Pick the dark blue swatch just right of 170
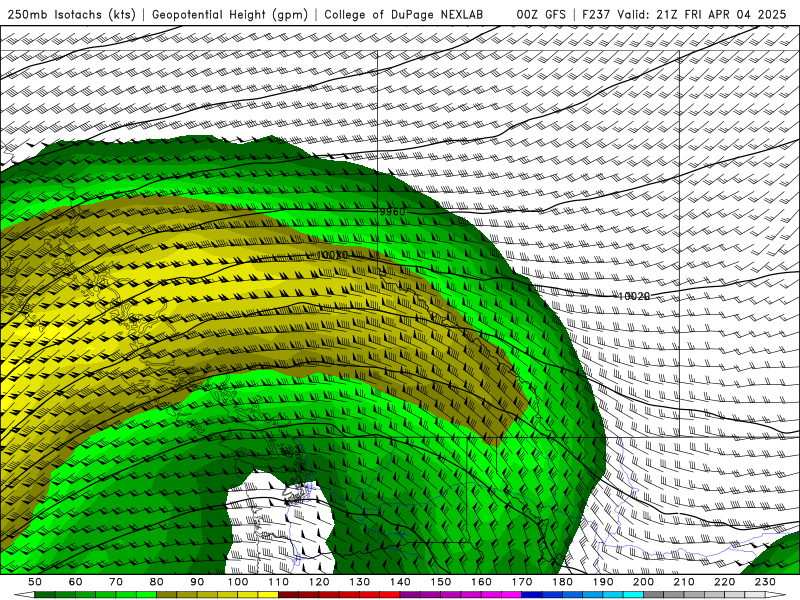Viewport: 800px width, 600px height. pos(532,595)
